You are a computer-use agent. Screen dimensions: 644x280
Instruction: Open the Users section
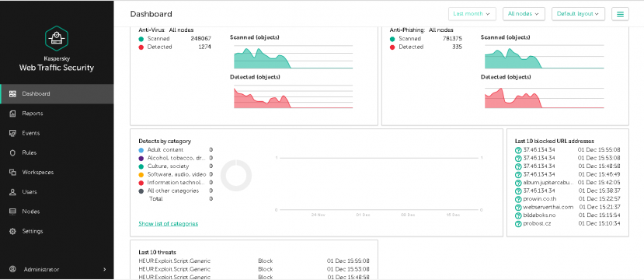click(57, 192)
